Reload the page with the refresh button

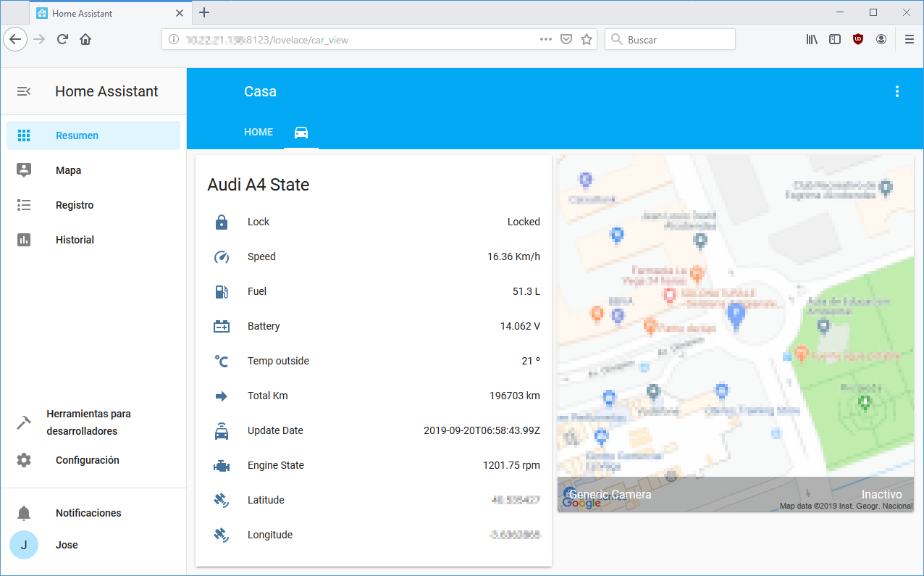point(63,39)
